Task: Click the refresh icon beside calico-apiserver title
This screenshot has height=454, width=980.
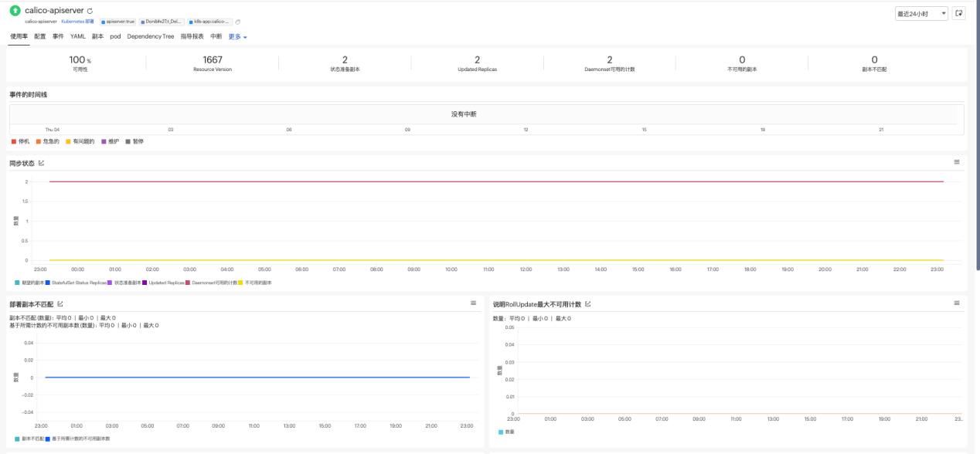Action: click(90, 11)
